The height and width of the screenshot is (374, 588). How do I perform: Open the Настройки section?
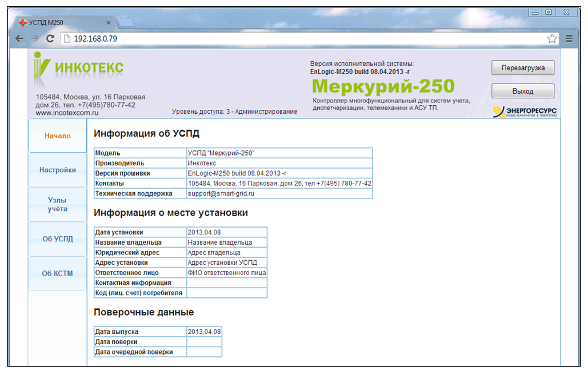point(57,170)
